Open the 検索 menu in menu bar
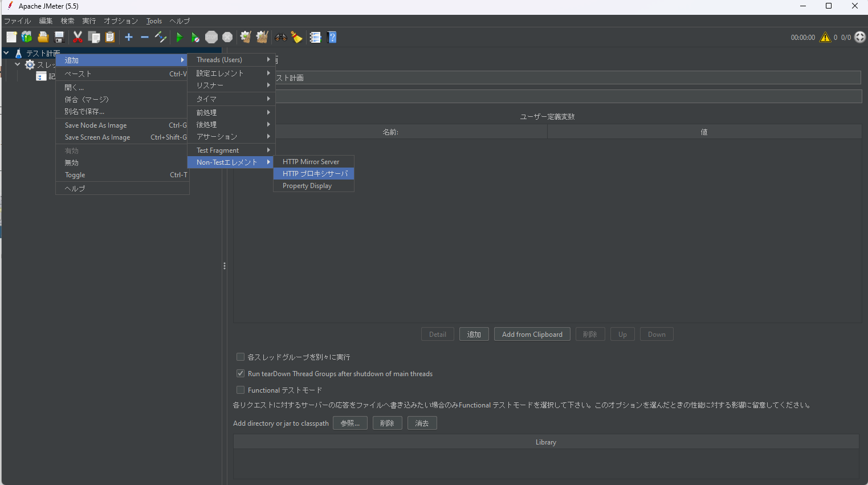 pos(67,21)
